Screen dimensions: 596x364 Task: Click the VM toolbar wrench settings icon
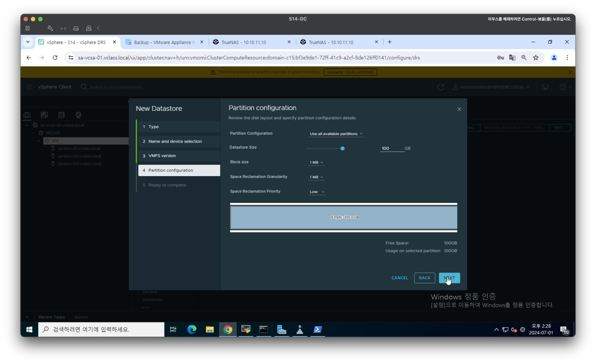[50, 28]
